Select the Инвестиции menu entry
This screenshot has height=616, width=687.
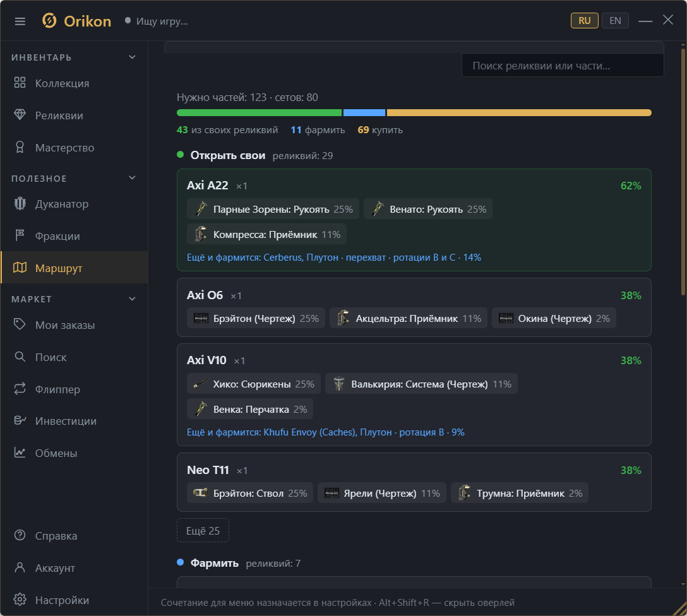pos(74,421)
